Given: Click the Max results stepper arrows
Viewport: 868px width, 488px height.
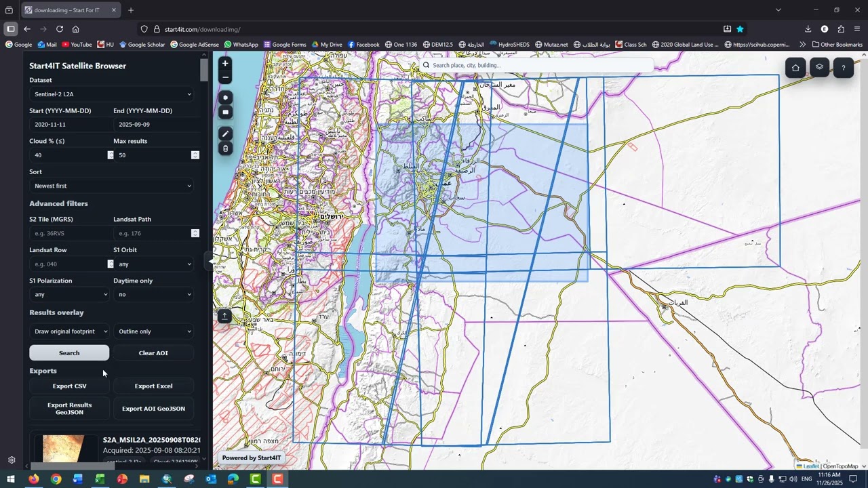Looking at the screenshot, I should point(195,155).
